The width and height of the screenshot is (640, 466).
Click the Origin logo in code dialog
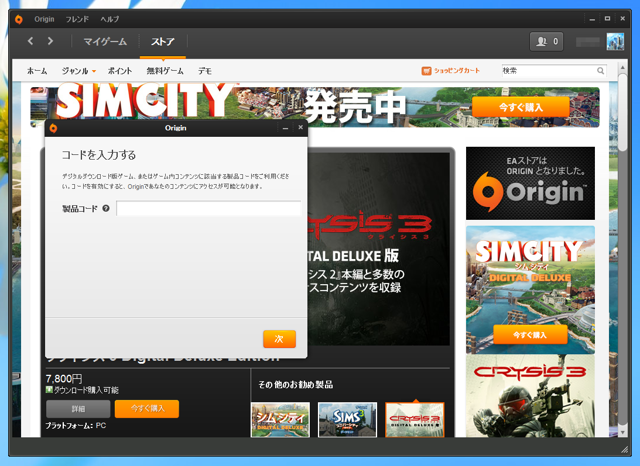[53, 128]
